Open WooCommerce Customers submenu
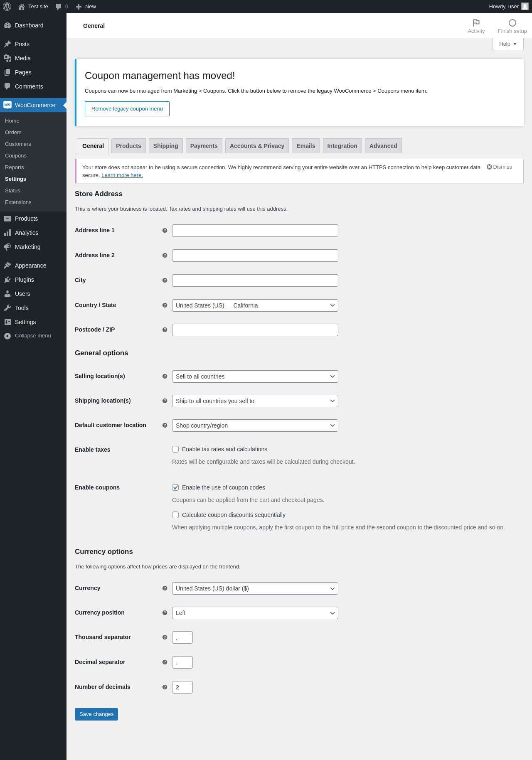This screenshot has height=760, width=532. pyautogui.click(x=33, y=144)
